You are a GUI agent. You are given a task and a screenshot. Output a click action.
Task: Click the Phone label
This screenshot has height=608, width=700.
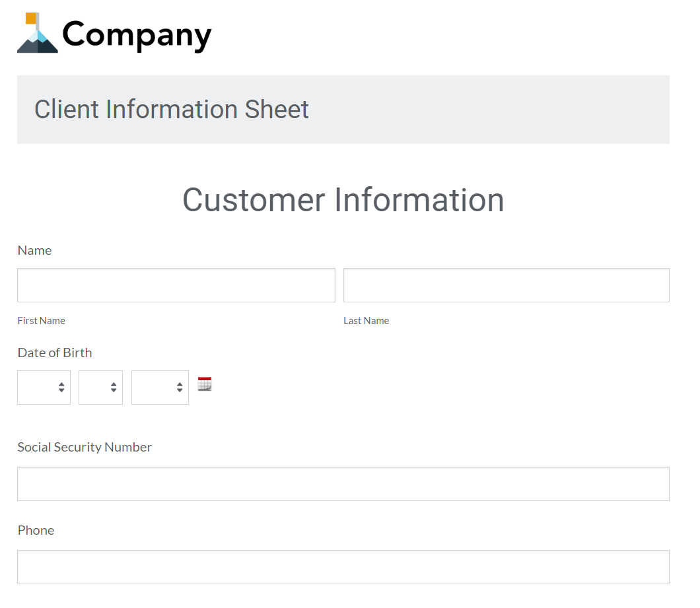[x=36, y=530]
